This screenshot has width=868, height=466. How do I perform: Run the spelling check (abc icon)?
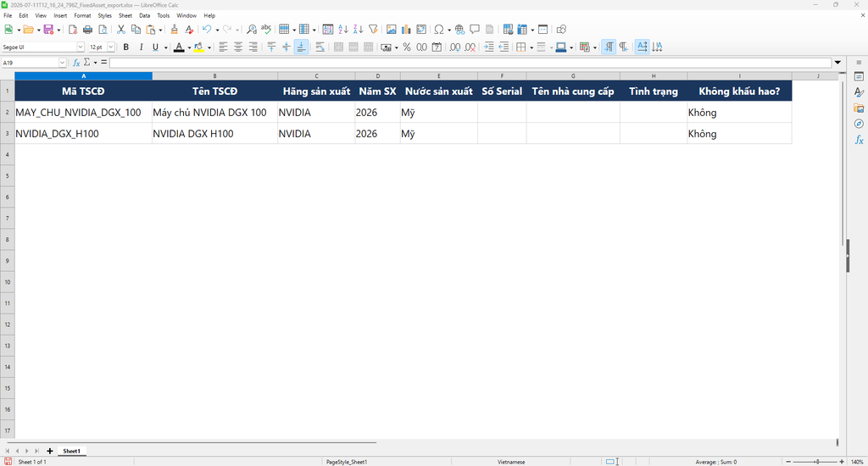pos(266,30)
